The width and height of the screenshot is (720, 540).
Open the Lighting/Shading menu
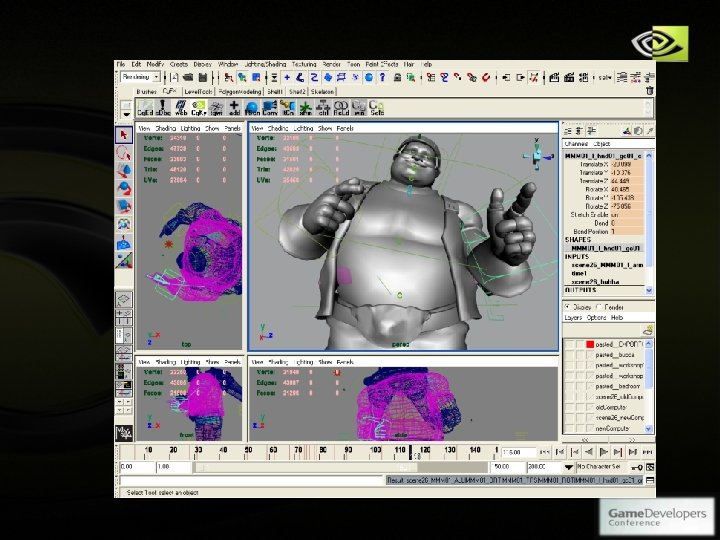click(x=265, y=64)
